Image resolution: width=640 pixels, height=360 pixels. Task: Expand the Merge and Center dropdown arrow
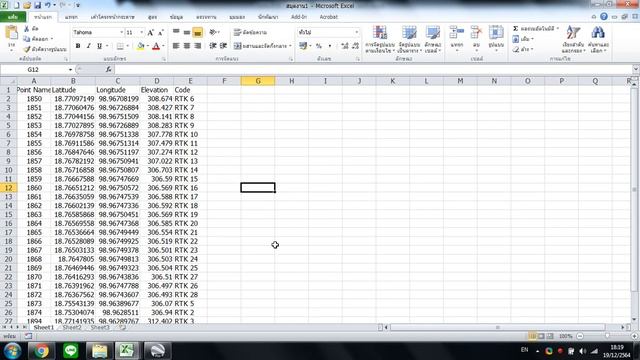pos(290,46)
